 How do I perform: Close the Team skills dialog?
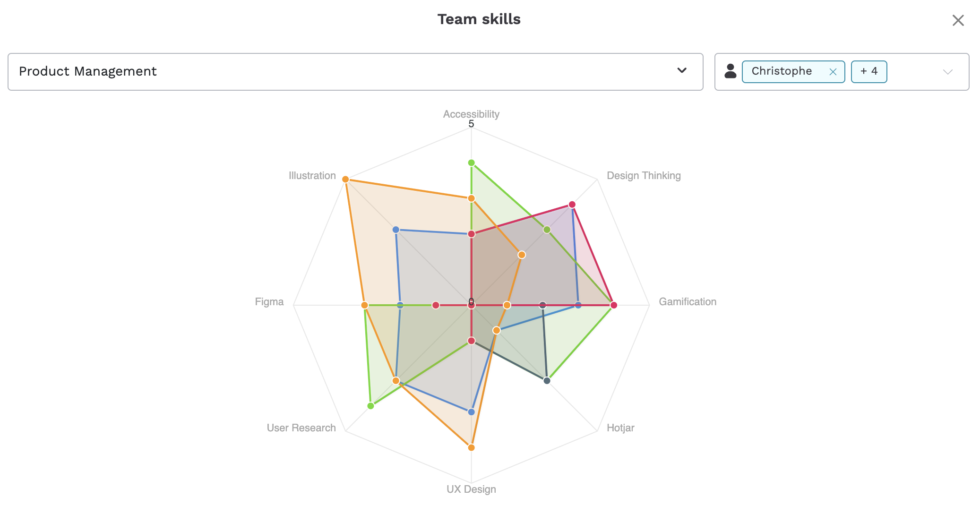(x=958, y=20)
